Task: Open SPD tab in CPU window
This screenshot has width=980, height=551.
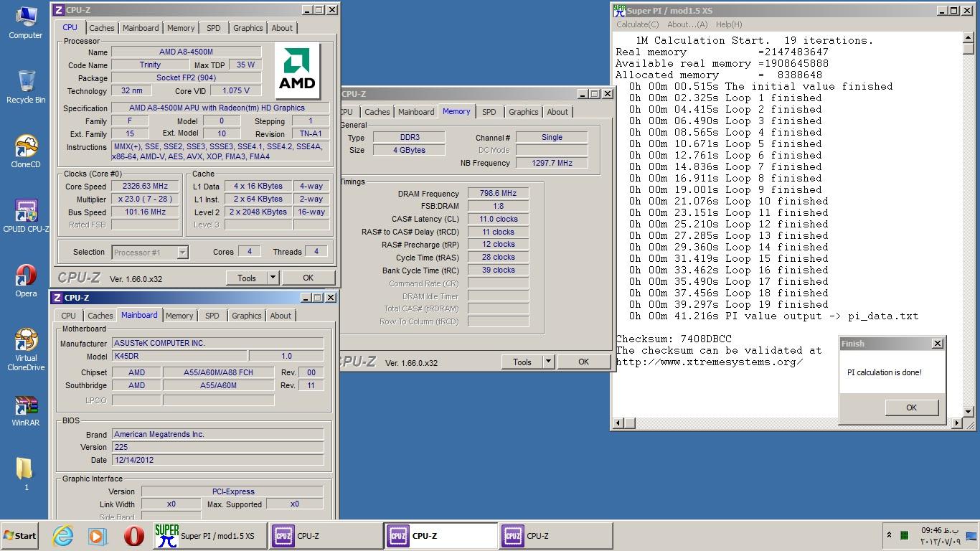Action: pos(214,28)
